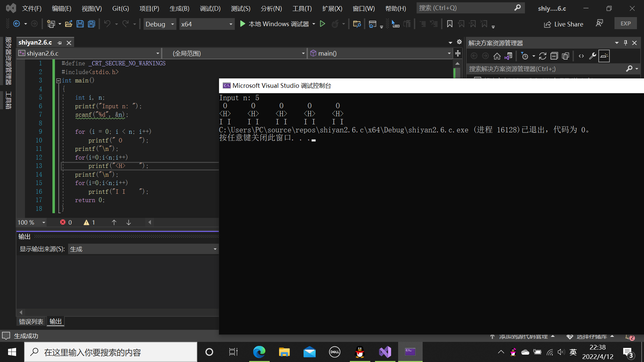Open the Debug configuration dropdown
The width and height of the screenshot is (644, 362).
tap(172, 24)
